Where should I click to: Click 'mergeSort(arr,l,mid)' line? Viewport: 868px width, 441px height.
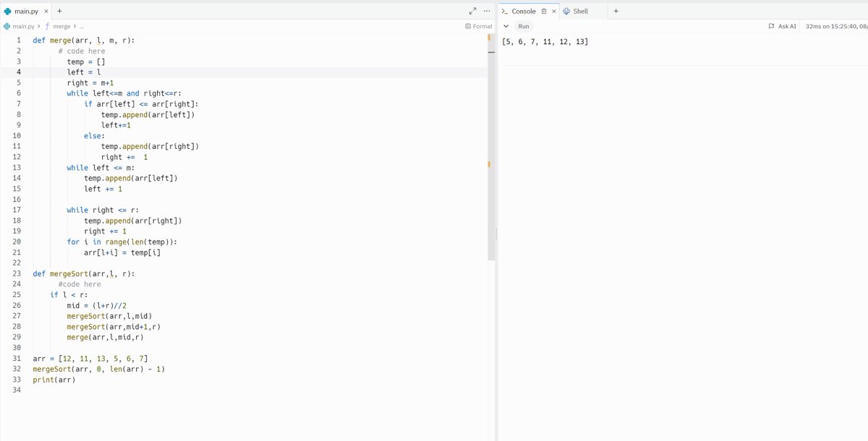tap(110, 316)
